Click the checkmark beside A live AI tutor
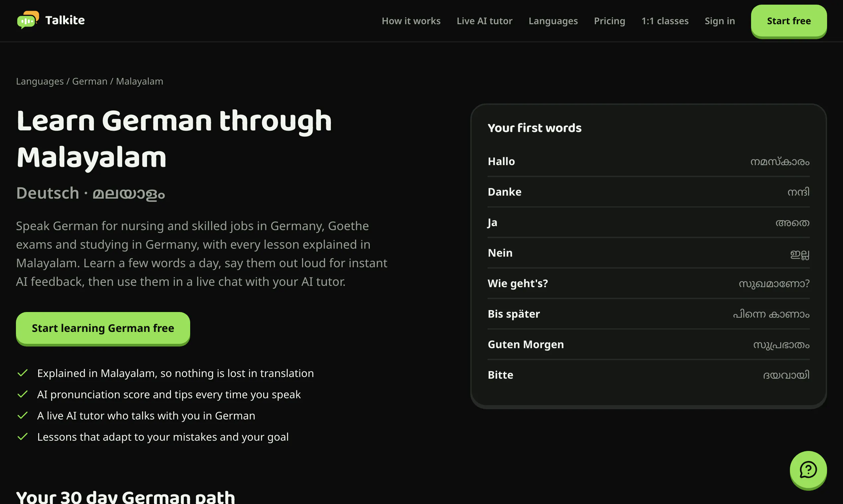Viewport: 843px width, 504px height. coord(23,415)
